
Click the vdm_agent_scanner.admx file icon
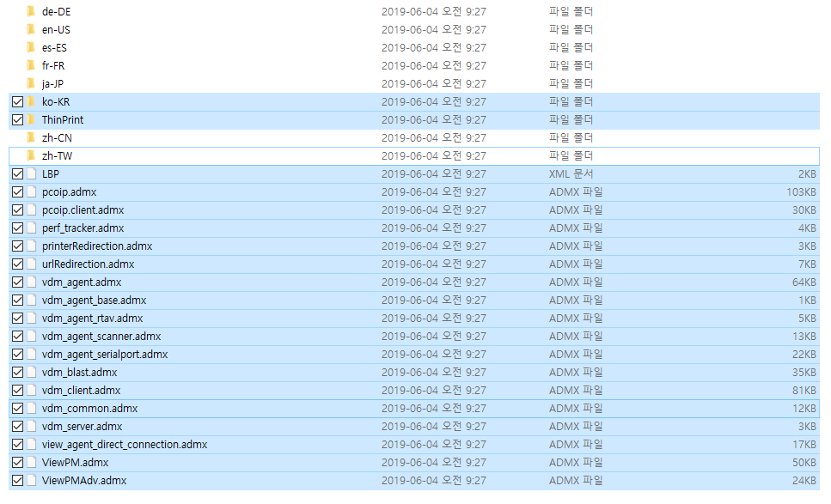(x=32, y=336)
